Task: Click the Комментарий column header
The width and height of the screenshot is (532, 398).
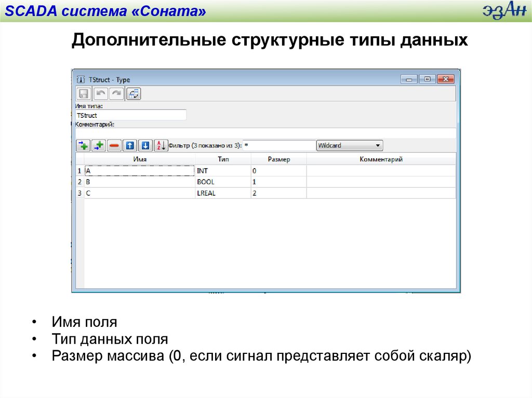Action: (x=381, y=159)
